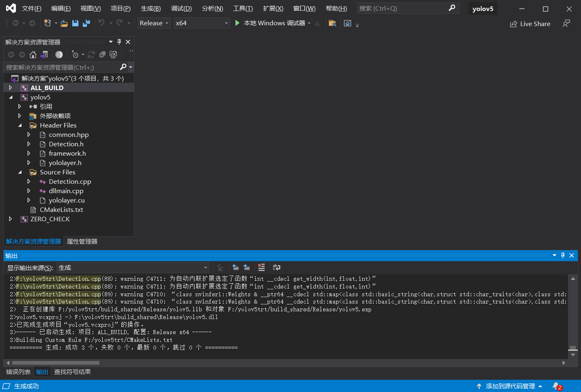Click the toolbar overflow options arrow

click(357, 25)
